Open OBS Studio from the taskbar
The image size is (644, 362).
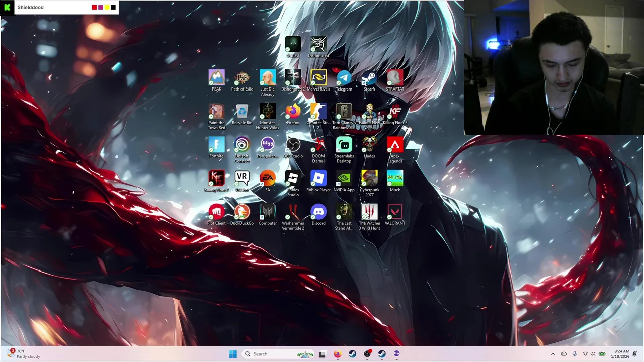pyautogui.click(x=367, y=354)
